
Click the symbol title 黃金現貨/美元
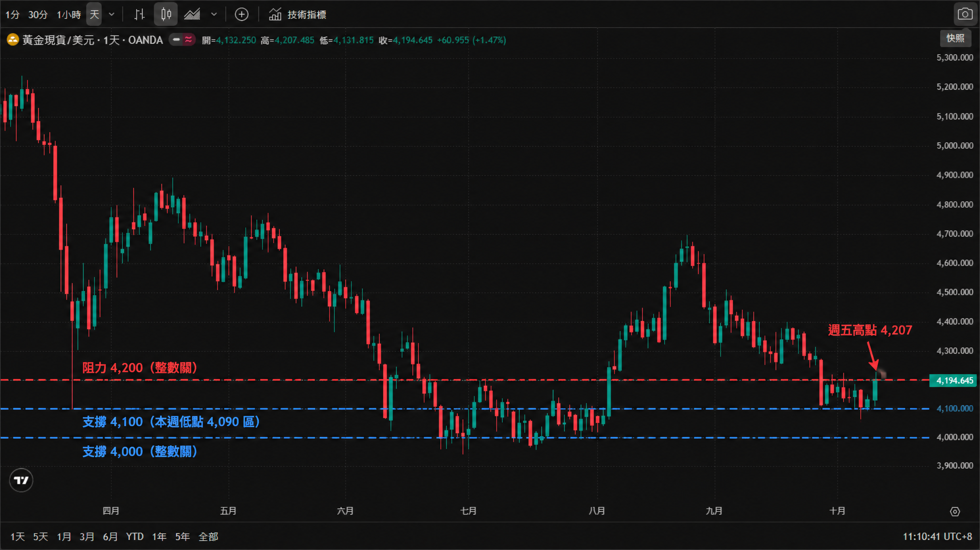(58, 40)
